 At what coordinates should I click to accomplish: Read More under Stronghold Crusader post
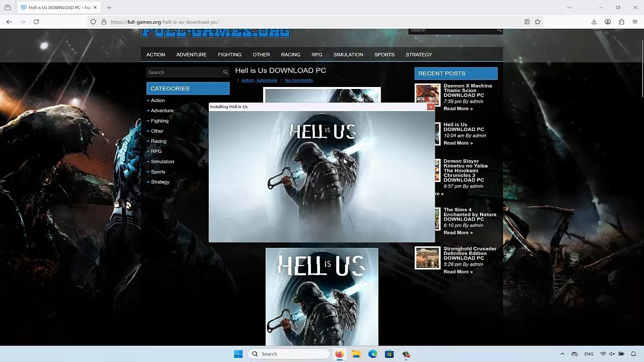458,272
